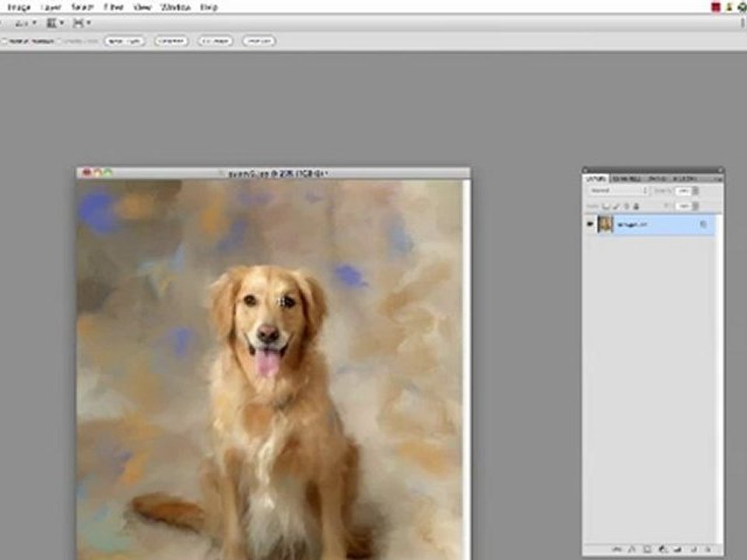Toggle the Resize Windows to Fit checkbox
Viewport: 747px width, 560px height.
[5, 41]
